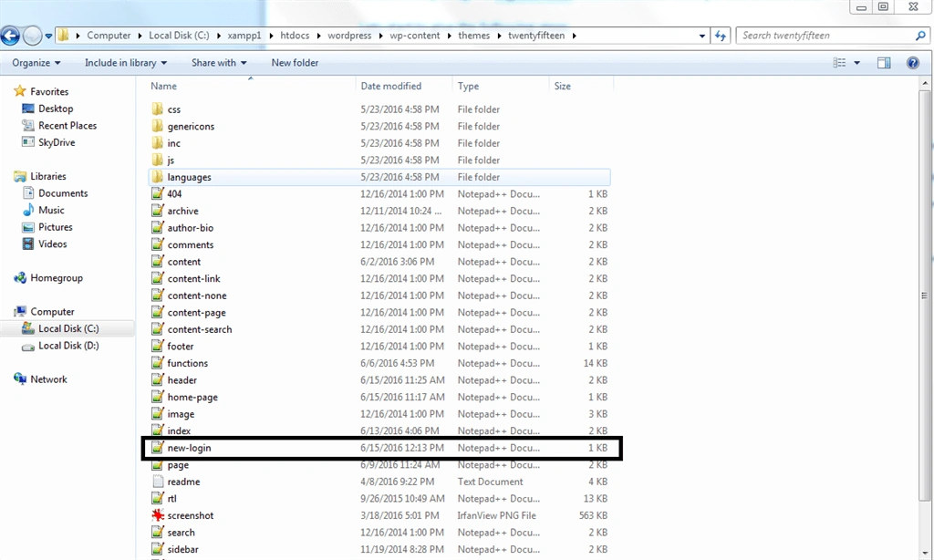Viewport: 934px width, 560px height.
Task: Select the Homegroup icon in sidebar
Action: pyautogui.click(x=20, y=277)
